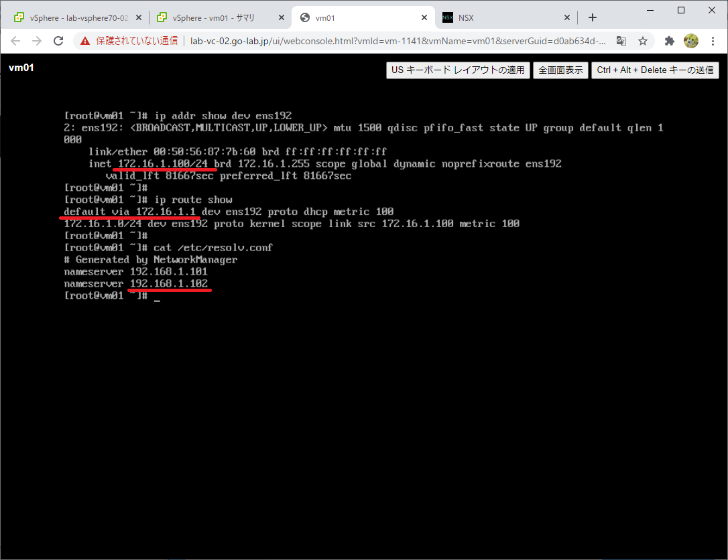Click nameserver 192.168.1.102 line
728x560 pixels.
[x=135, y=283]
